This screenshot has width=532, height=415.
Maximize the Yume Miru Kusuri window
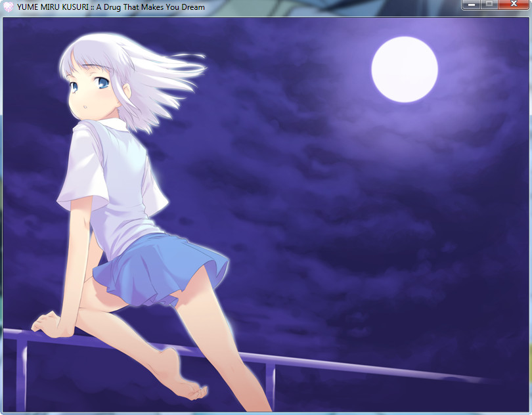tap(489, 5)
